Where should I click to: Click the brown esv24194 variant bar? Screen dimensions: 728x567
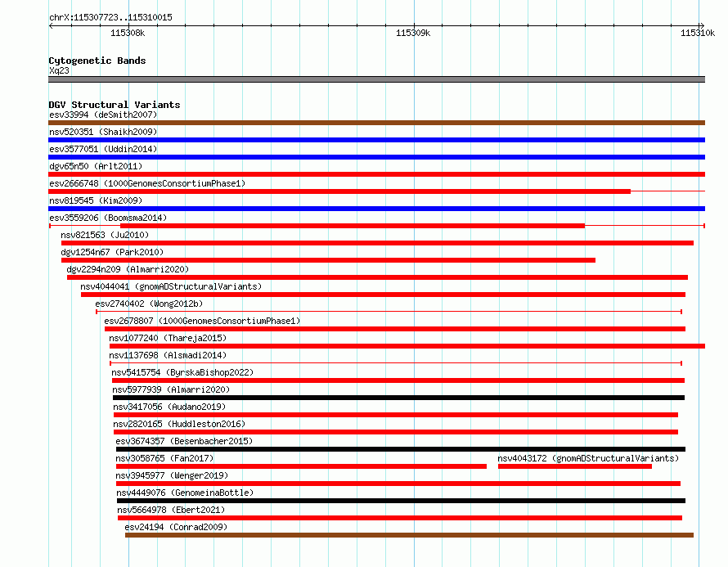pyautogui.click(x=409, y=535)
